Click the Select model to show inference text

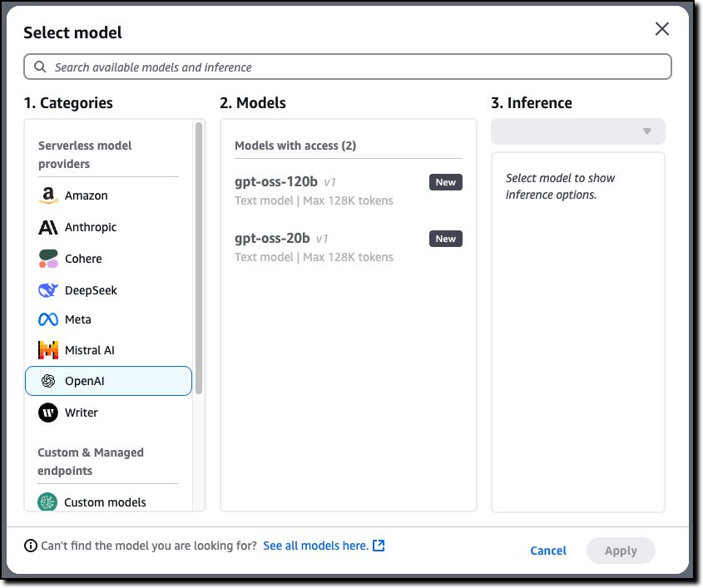point(560,186)
